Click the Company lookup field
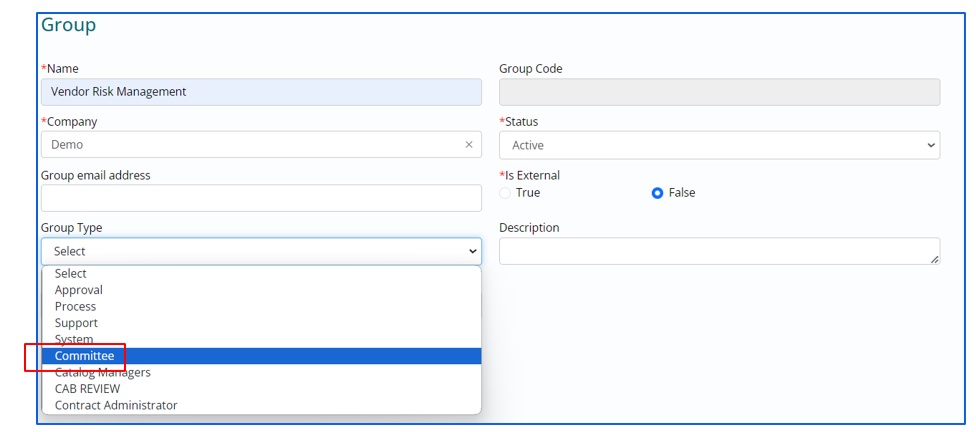The image size is (976, 432). tap(250, 145)
